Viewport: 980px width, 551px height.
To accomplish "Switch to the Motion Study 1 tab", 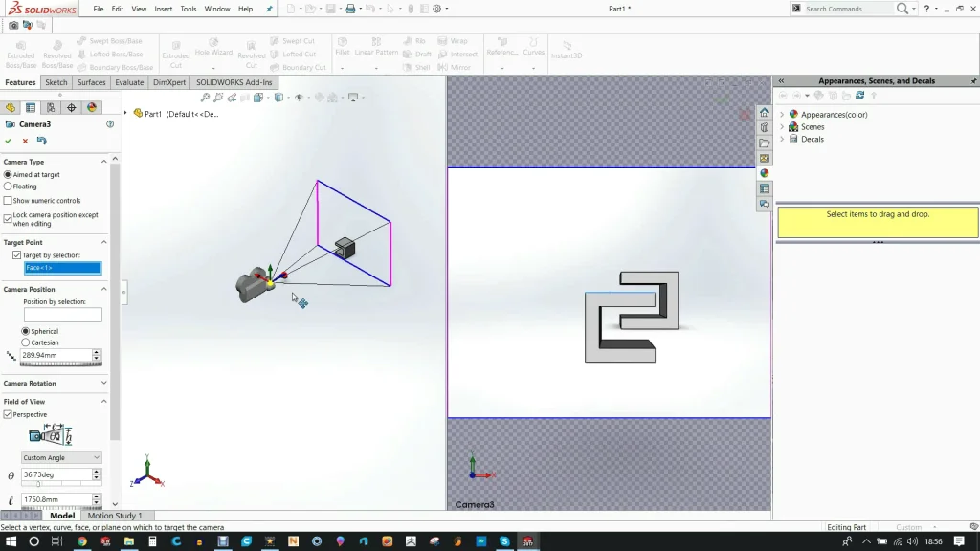I will tap(114, 516).
